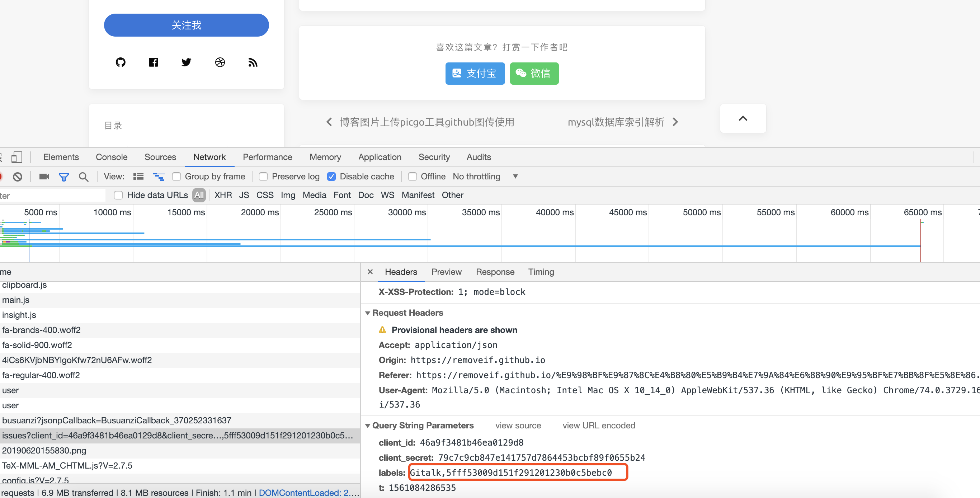Check the Hide data URLs checkbox
980x498 pixels.
click(x=118, y=195)
